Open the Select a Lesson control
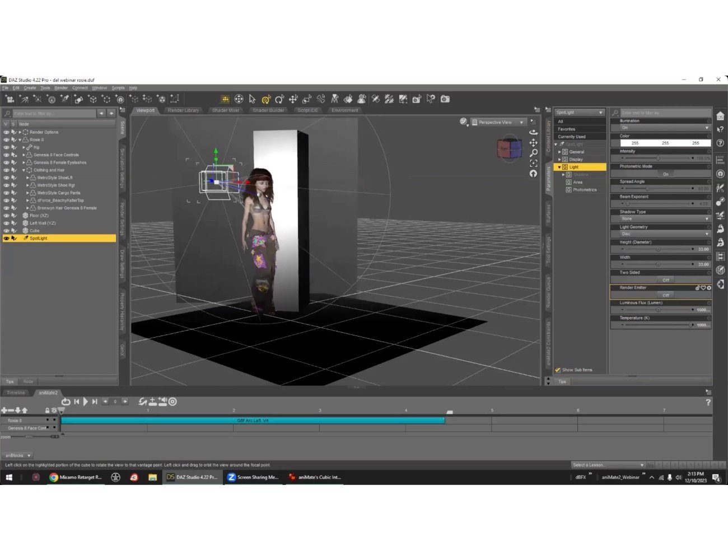Image resolution: width=728 pixels, height=560 pixels. point(608,465)
